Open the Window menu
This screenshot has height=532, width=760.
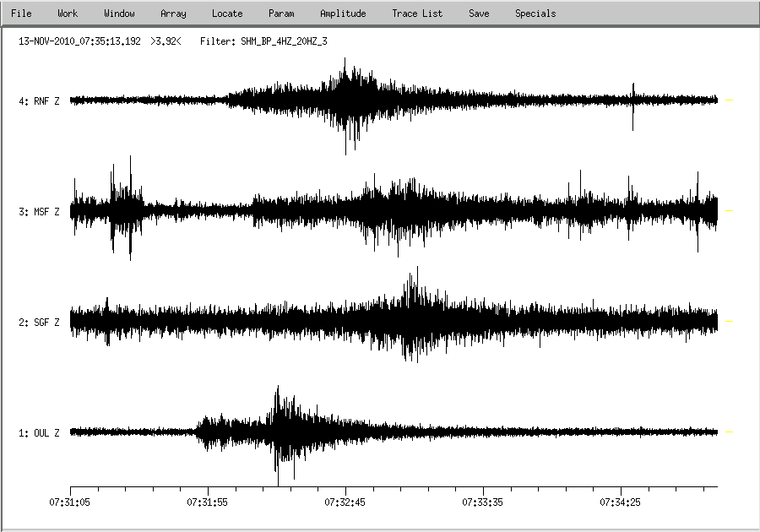[x=119, y=14]
